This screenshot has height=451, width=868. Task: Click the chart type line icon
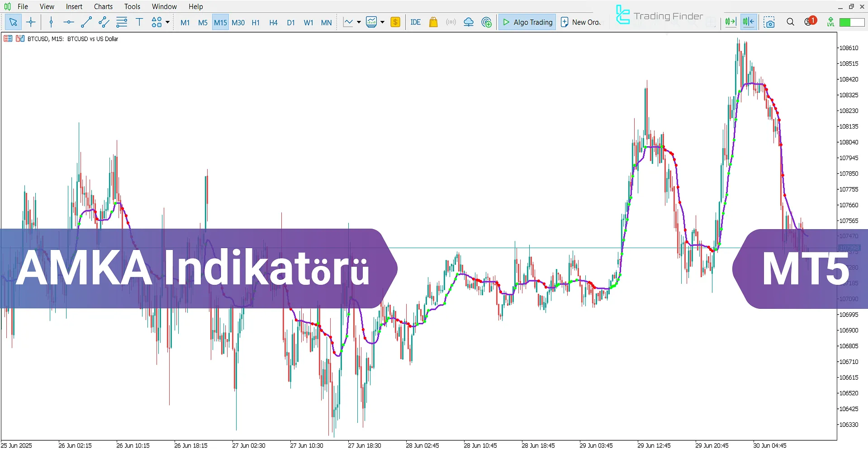pos(348,22)
